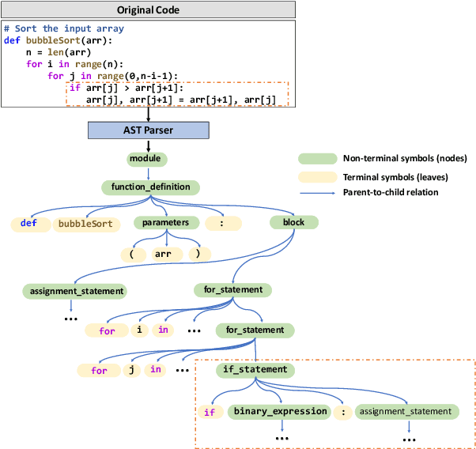Screen dimensions: 476x449
Task: Select the block node
Action: (293, 223)
